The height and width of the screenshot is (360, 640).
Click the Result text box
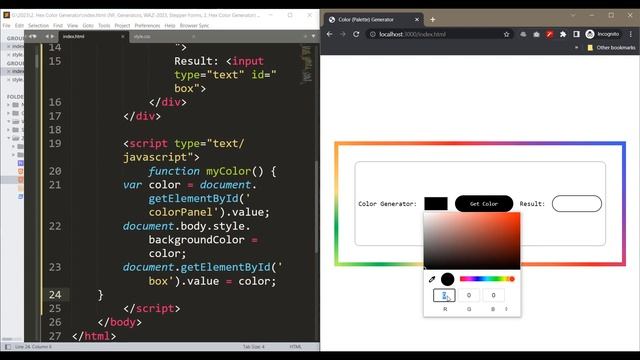(x=577, y=204)
